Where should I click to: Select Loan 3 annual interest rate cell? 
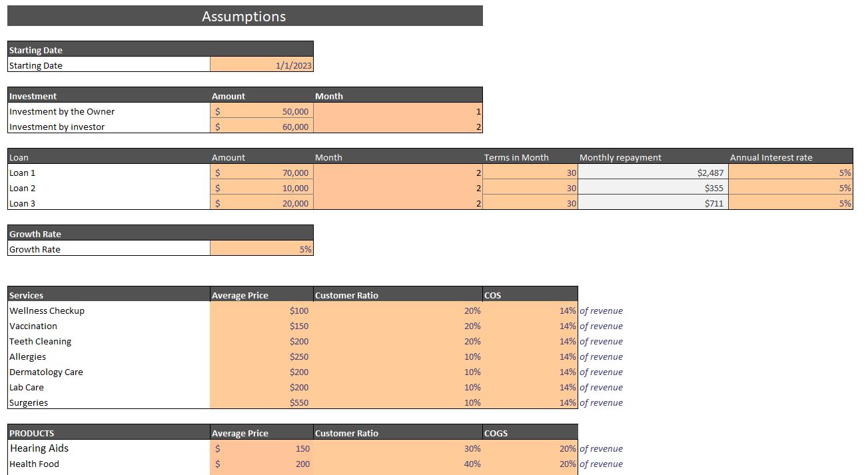coord(791,203)
